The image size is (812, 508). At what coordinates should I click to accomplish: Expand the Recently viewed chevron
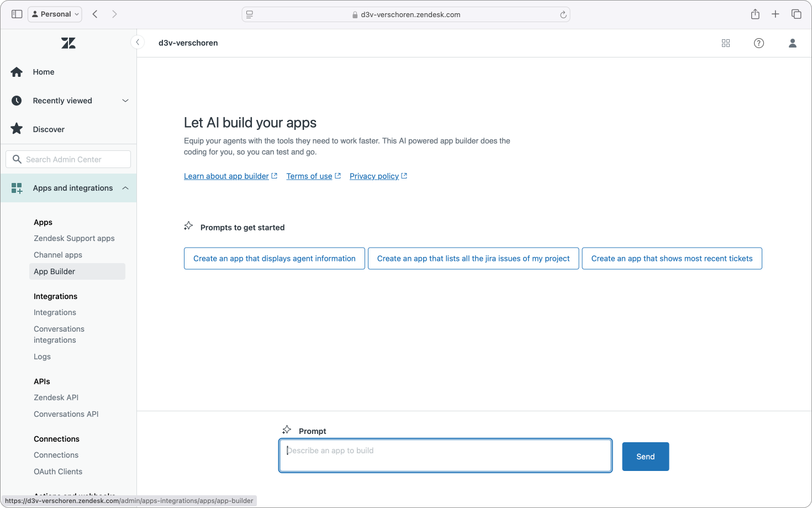tap(125, 101)
